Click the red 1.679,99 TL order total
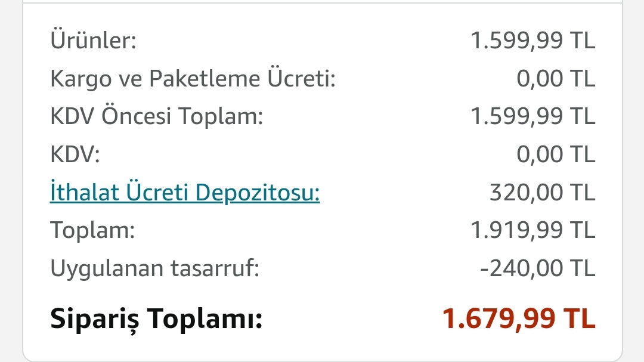This screenshot has width=644, height=362. 518,318
